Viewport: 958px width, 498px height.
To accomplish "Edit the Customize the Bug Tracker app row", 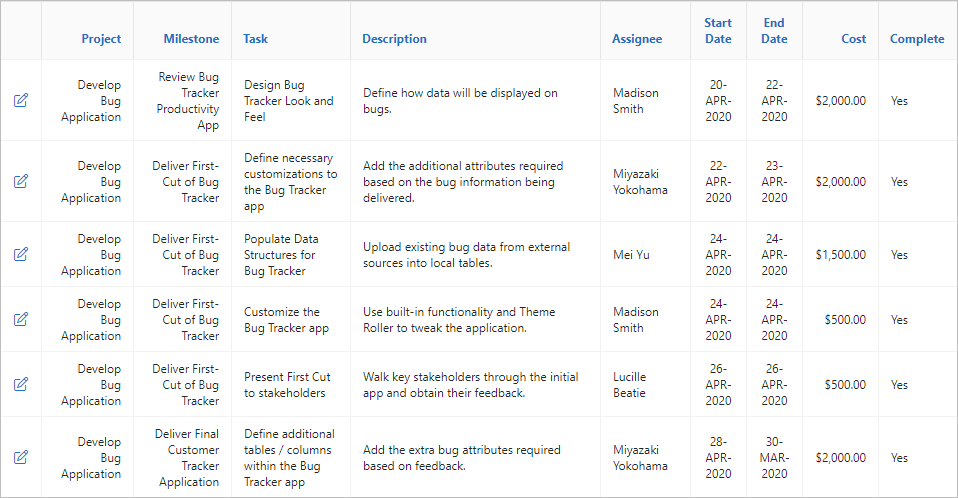I will [x=21, y=319].
